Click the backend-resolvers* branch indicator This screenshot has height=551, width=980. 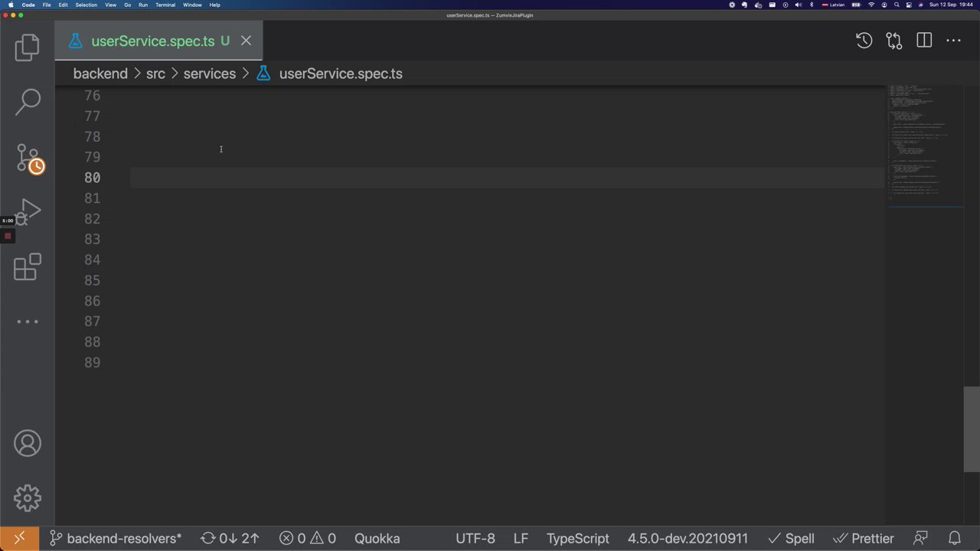point(116,539)
